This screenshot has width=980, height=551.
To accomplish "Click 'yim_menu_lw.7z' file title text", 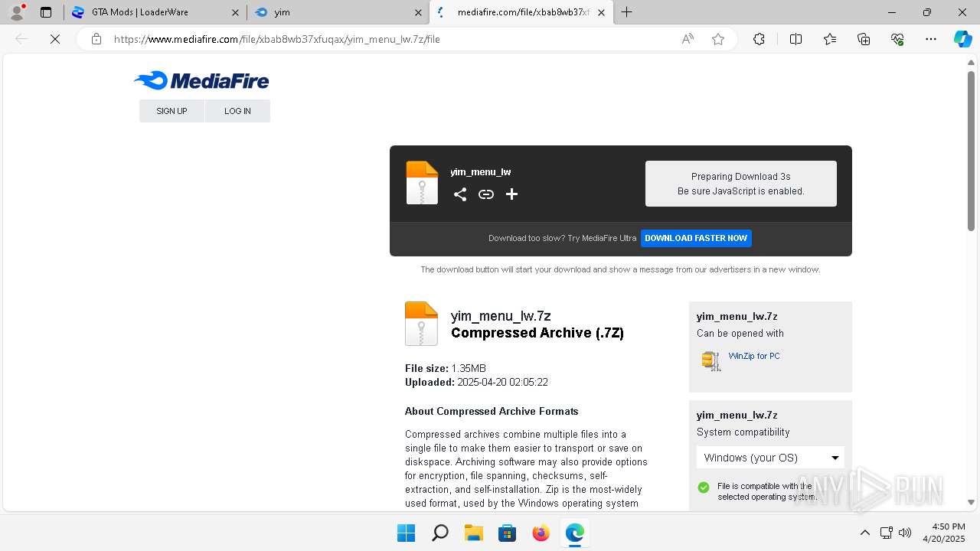I will tap(501, 316).
